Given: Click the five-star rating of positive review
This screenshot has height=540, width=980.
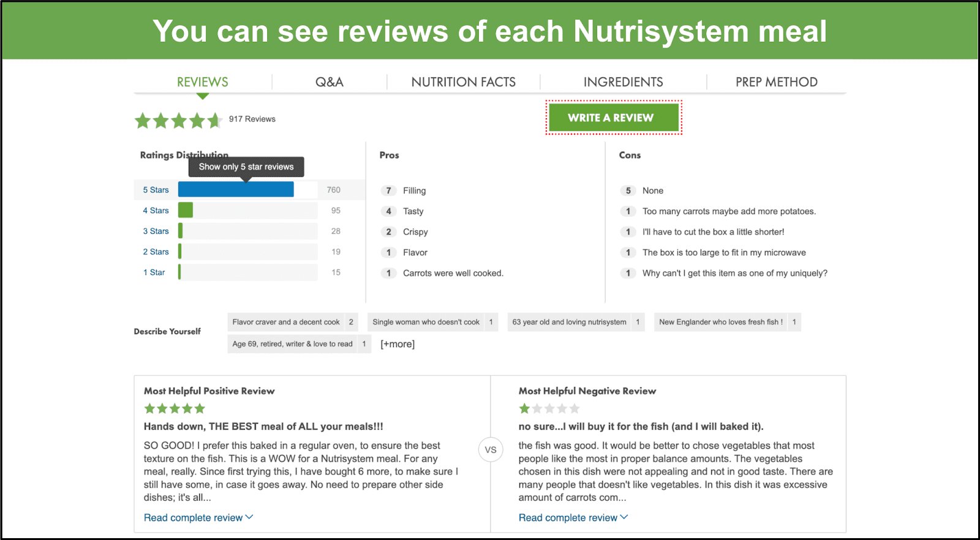Looking at the screenshot, I should coord(175,408).
